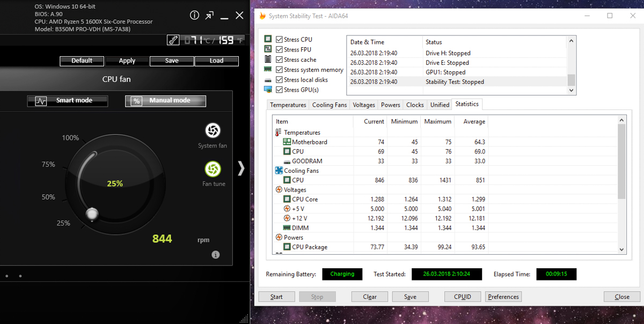Uncheck Stress system memory checkbox
644x324 pixels.
pyautogui.click(x=279, y=70)
